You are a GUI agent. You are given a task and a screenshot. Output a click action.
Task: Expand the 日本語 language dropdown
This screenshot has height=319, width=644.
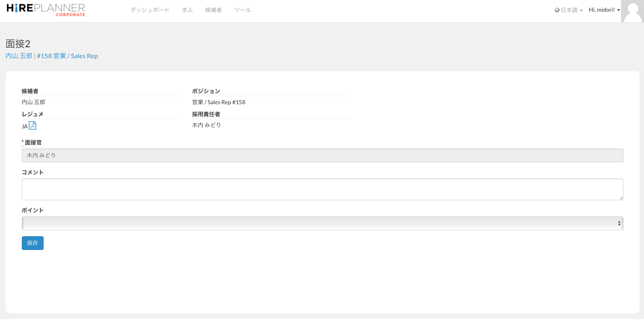pos(569,10)
